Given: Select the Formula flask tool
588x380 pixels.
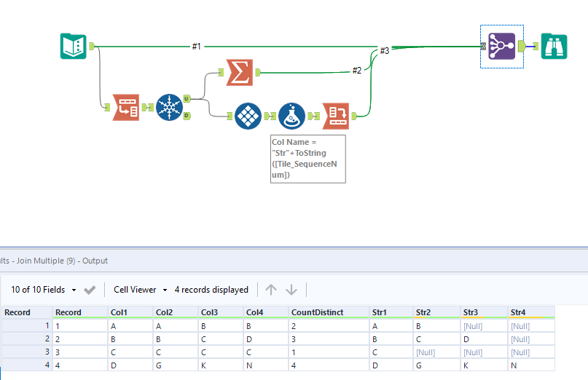Looking at the screenshot, I should pyautogui.click(x=291, y=116).
